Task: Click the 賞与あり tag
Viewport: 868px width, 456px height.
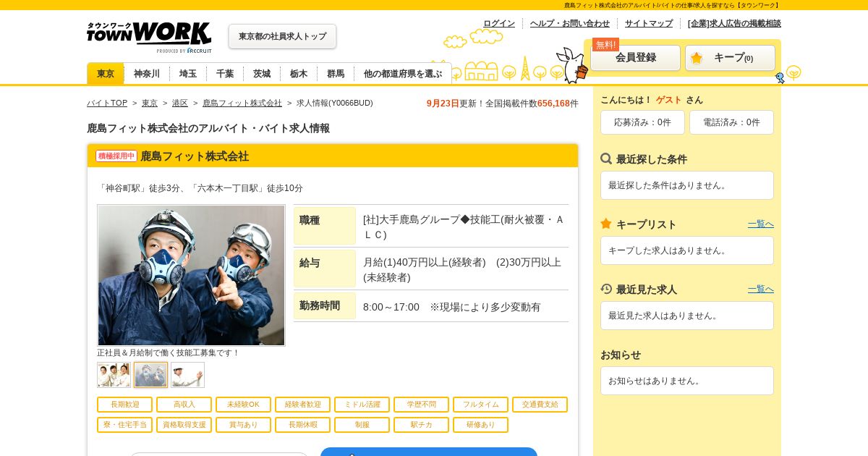Action: coord(243,425)
